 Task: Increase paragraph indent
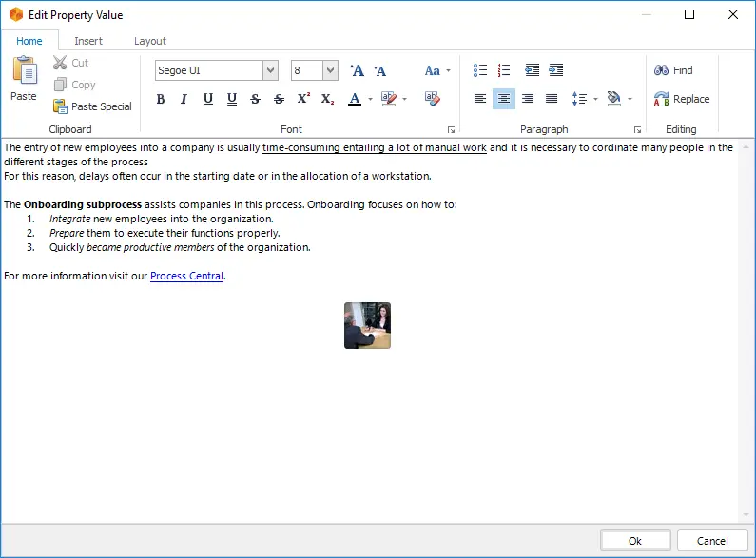555,70
